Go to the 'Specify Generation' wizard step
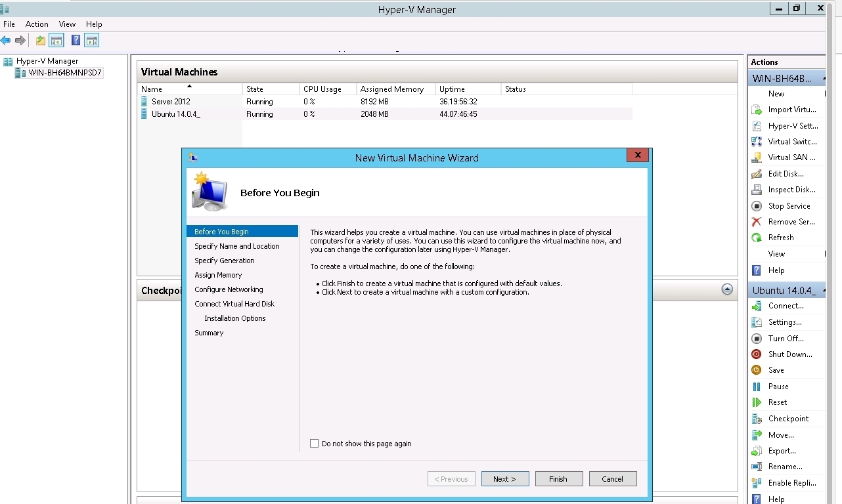Screen dimensions: 842x504 click(225, 261)
